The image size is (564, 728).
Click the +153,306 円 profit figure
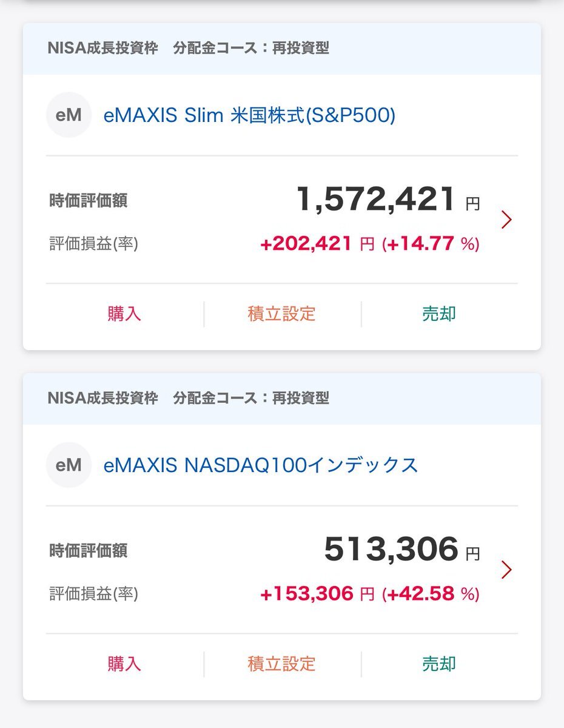click(317, 594)
